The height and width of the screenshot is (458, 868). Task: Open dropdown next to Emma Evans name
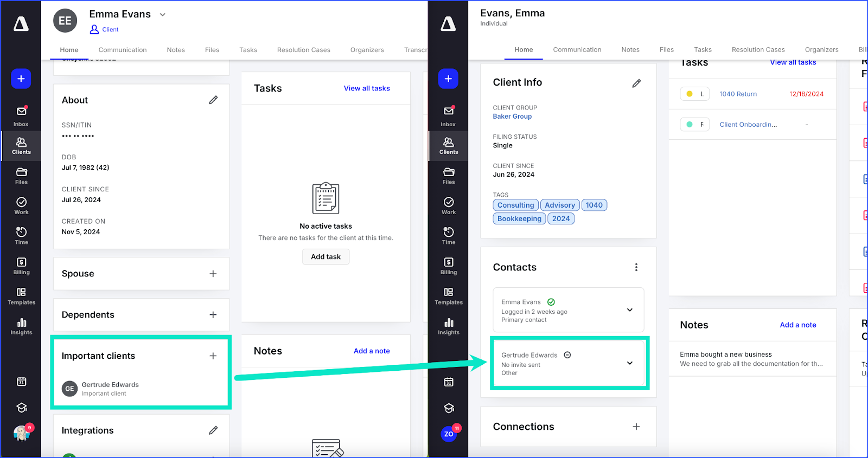point(162,15)
